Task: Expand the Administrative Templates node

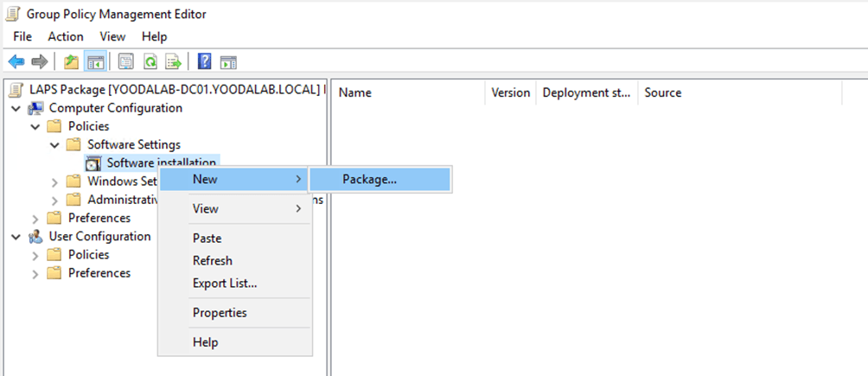Action: coord(54,200)
